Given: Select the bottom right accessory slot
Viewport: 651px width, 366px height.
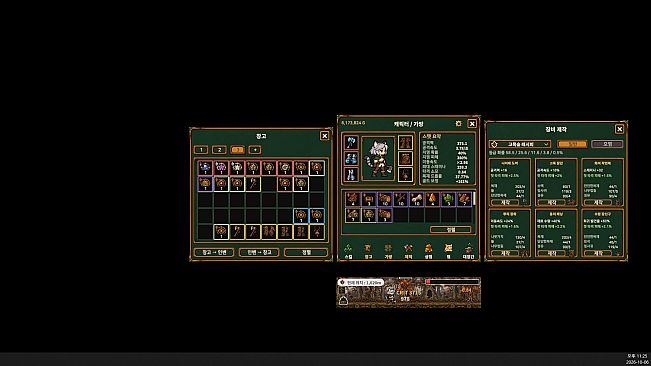Looking at the screenshot, I should (405, 174).
